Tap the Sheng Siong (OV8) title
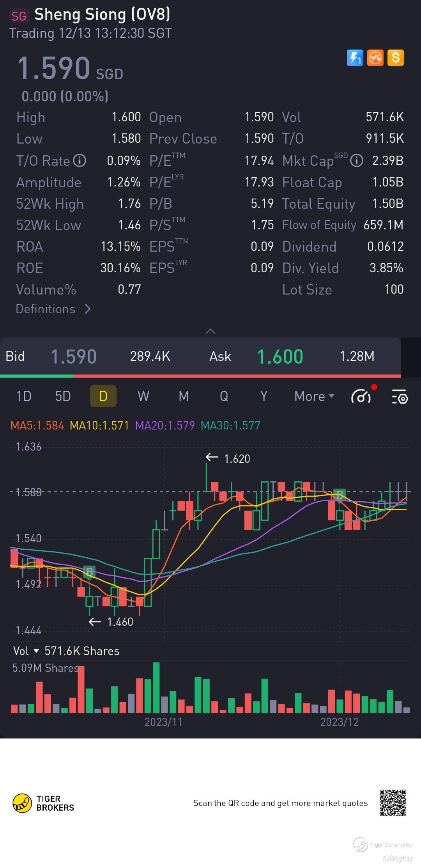This screenshot has width=421, height=868. coord(103,15)
